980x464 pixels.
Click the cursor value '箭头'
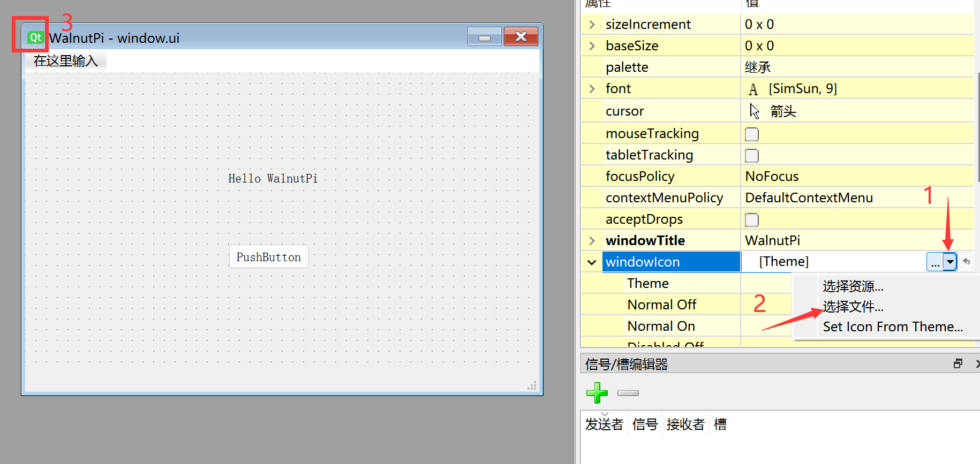[783, 111]
